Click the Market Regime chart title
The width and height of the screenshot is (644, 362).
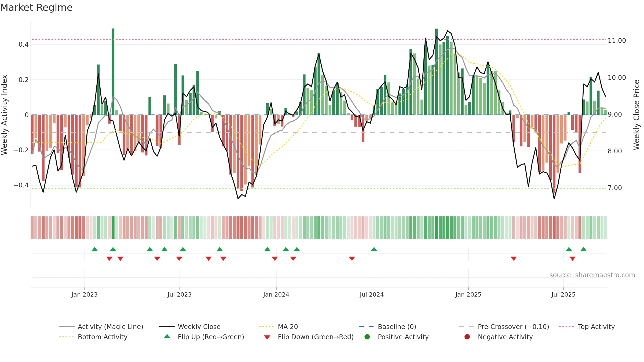pyautogui.click(x=36, y=8)
